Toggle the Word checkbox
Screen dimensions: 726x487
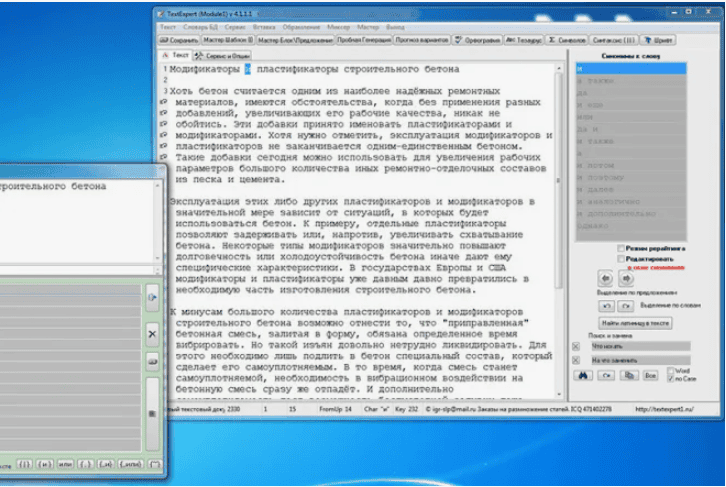point(670,371)
